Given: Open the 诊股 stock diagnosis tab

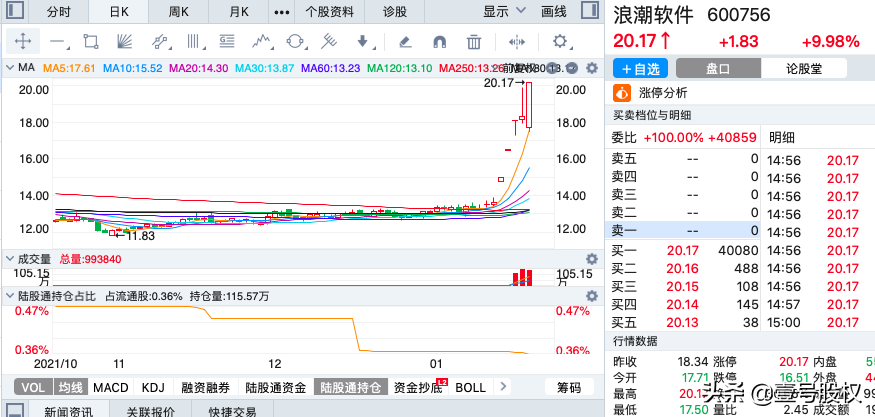Looking at the screenshot, I should tap(395, 11).
